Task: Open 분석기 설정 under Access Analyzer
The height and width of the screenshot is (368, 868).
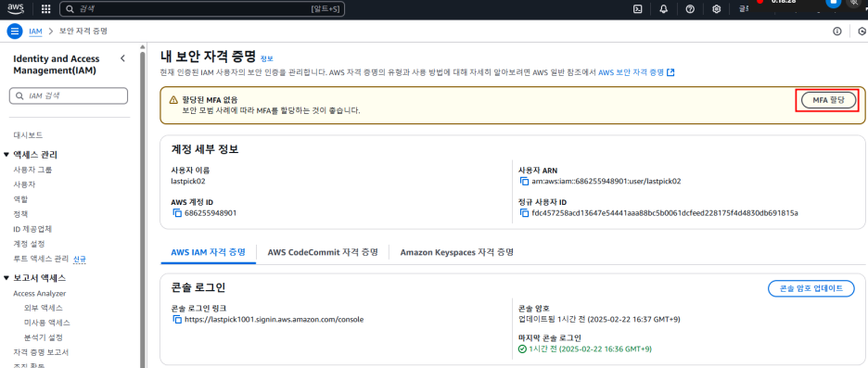Action: pos(44,337)
